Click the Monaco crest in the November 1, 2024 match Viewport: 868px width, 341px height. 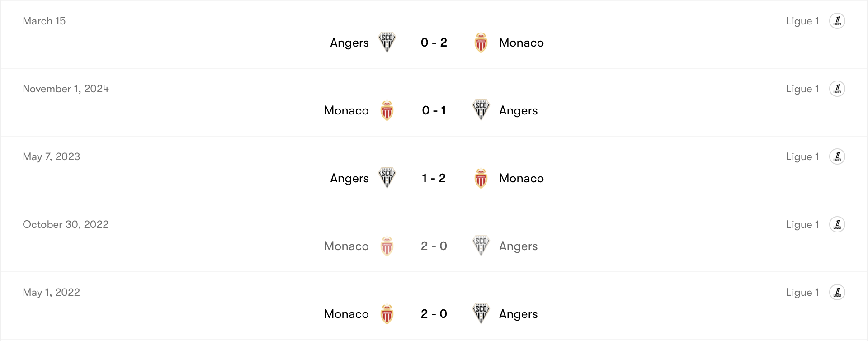[x=387, y=110]
